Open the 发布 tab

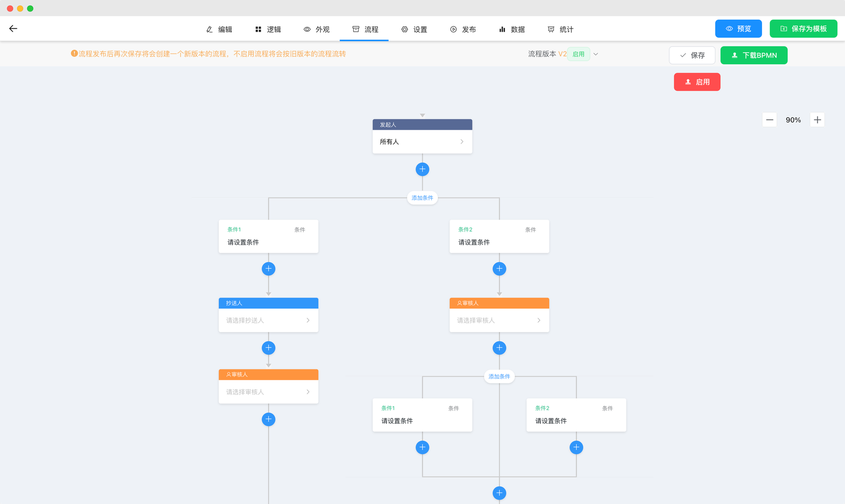(463, 30)
